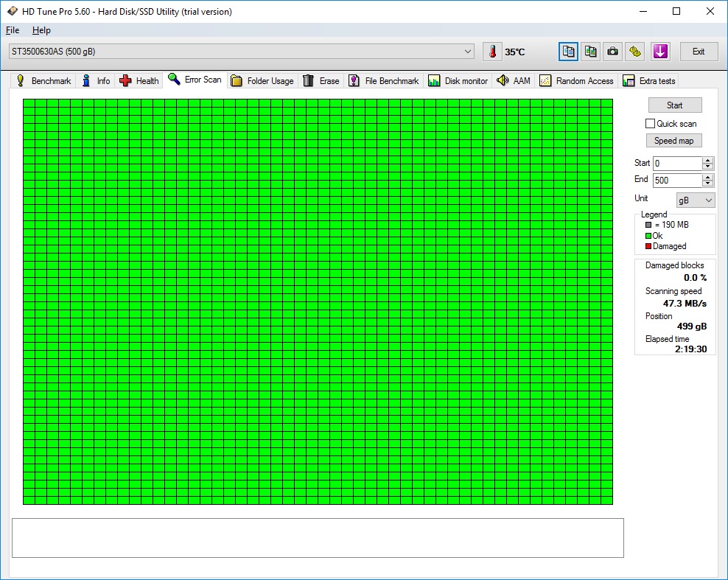Click the copy text to clipboard icon
728x580 pixels.
point(568,52)
